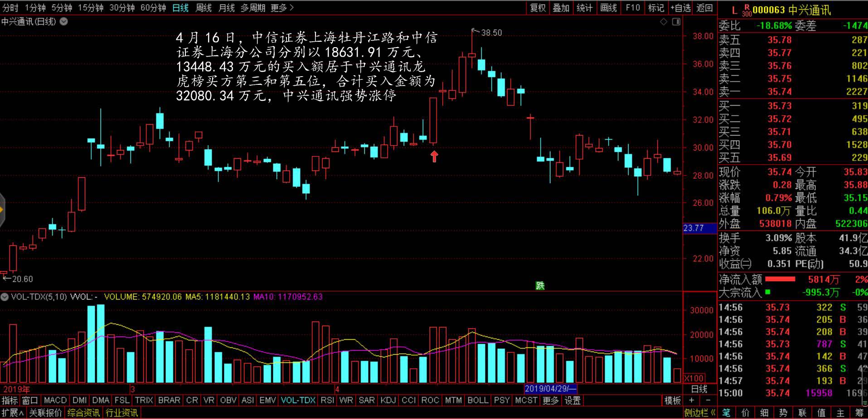Expand the 更多 periods menu
868x419 pixels.
(x=282, y=8)
